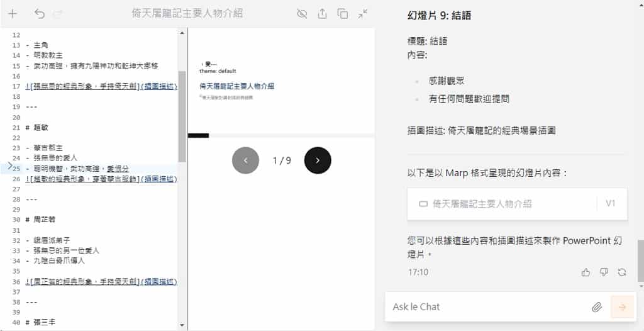644x331 pixels.
Task: Click line 24 text 張無忌的愛人
Action: (x=55, y=159)
